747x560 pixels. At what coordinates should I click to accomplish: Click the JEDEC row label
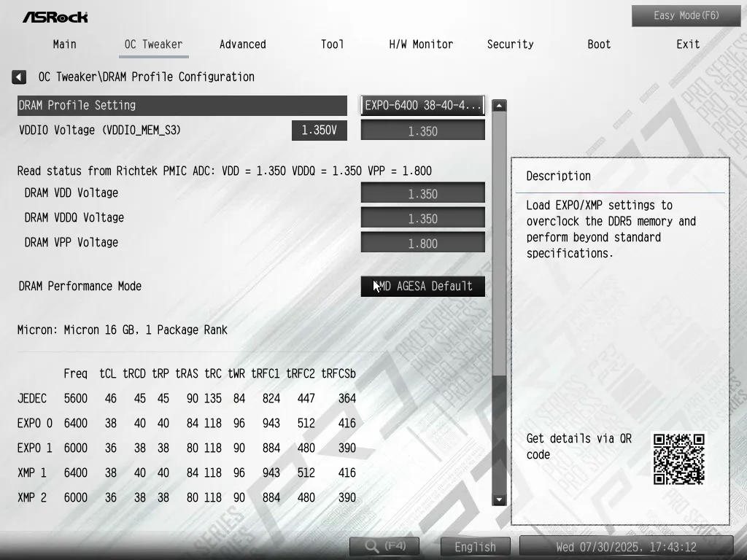pyautogui.click(x=32, y=398)
